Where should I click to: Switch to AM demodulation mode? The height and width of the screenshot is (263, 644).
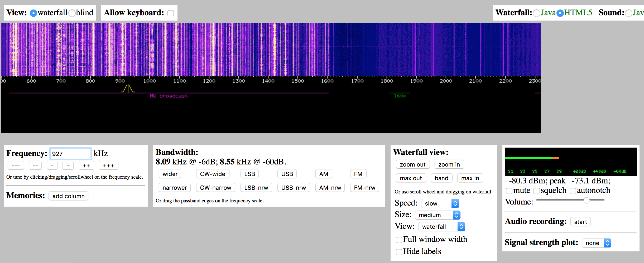pos(324,174)
